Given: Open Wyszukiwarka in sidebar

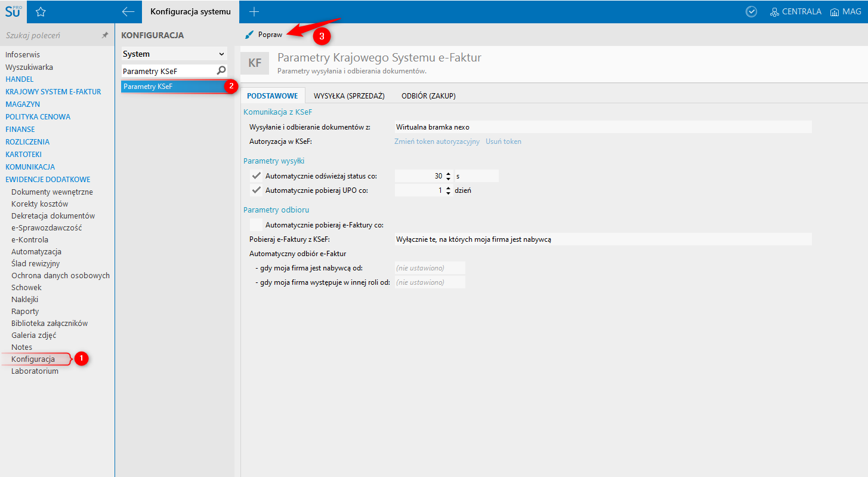Looking at the screenshot, I should (x=29, y=67).
